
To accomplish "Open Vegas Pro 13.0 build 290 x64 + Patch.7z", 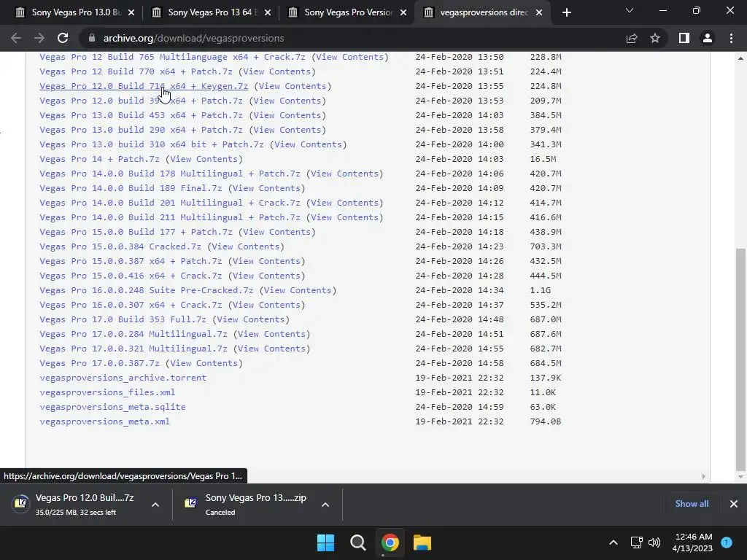I will point(141,130).
